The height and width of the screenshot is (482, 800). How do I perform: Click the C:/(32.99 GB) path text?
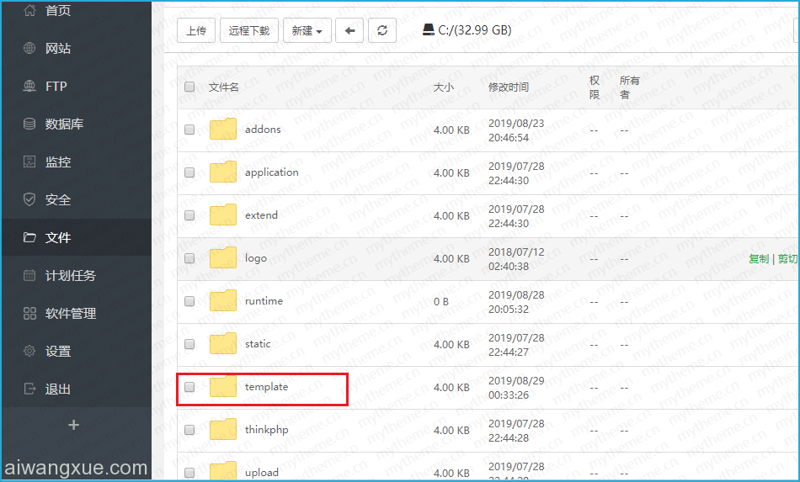(x=474, y=30)
